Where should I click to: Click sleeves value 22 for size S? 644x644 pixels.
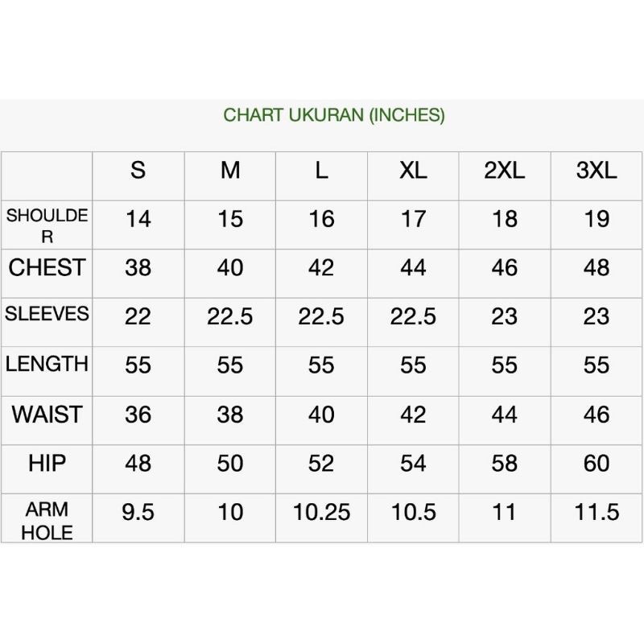[x=138, y=316]
